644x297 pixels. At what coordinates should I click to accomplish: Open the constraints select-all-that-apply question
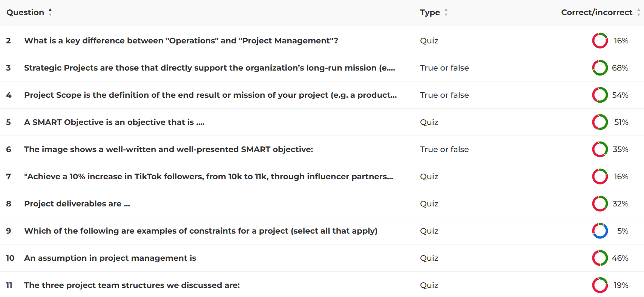click(201, 231)
